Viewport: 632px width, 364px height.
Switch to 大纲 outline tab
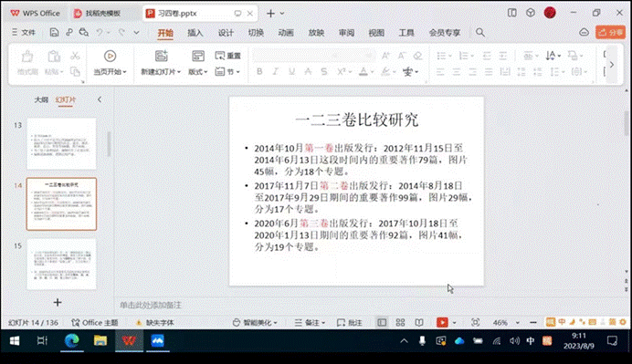pos(41,99)
